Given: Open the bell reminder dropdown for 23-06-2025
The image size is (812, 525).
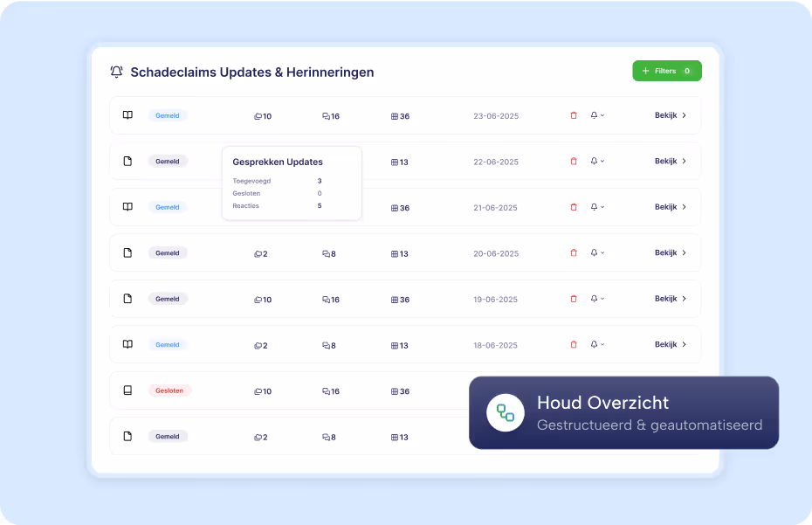Looking at the screenshot, I should pyautogui.click(x=597, y=115).
